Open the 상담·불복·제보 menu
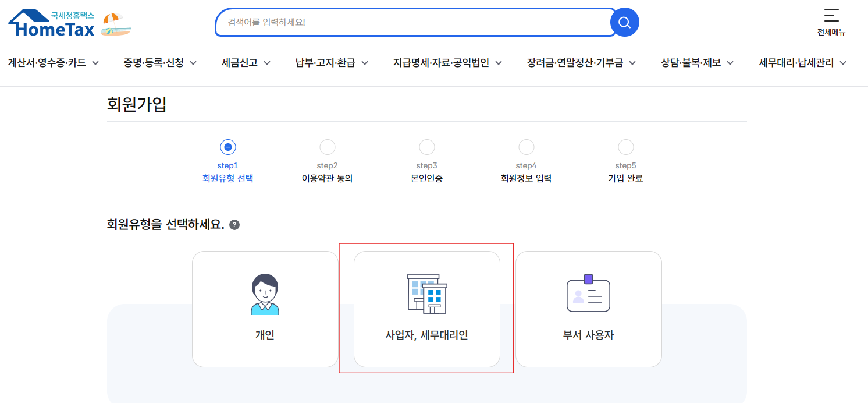The width and height of the screenshot is (868, 403). pyautogui.click(x=697, y=63)
